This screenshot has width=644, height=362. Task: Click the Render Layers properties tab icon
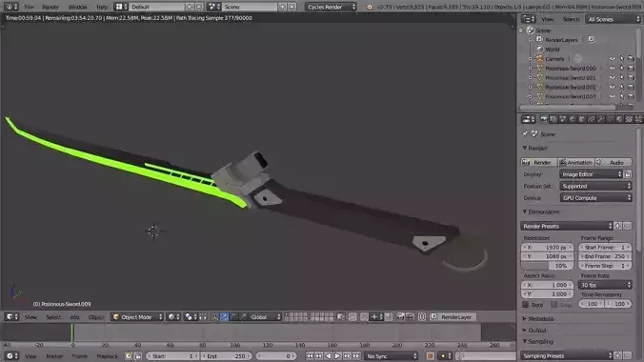coord(553,119)
